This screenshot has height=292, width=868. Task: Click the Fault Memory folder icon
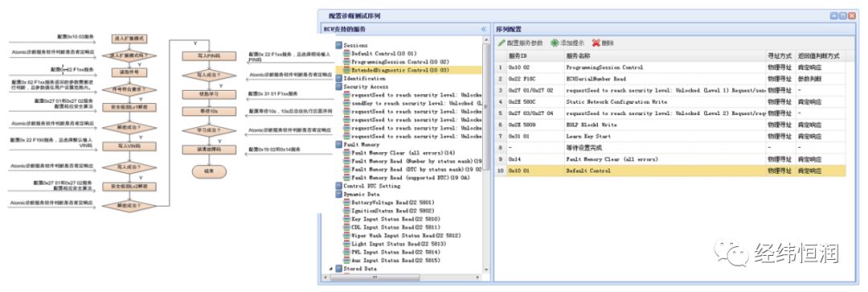pos(338,145)
